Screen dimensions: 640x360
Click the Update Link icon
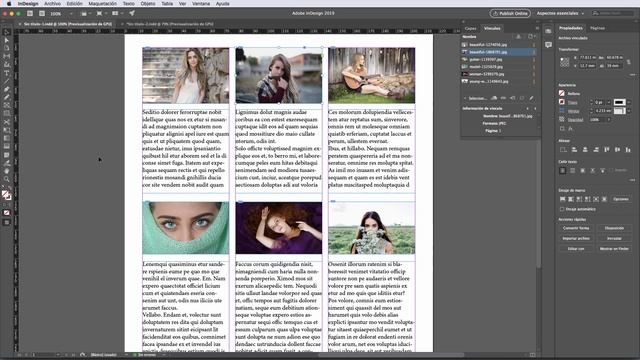coord(522,98)
